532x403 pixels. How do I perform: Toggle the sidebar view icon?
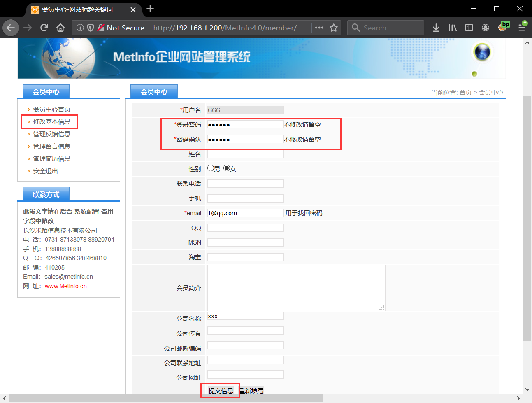469,28
